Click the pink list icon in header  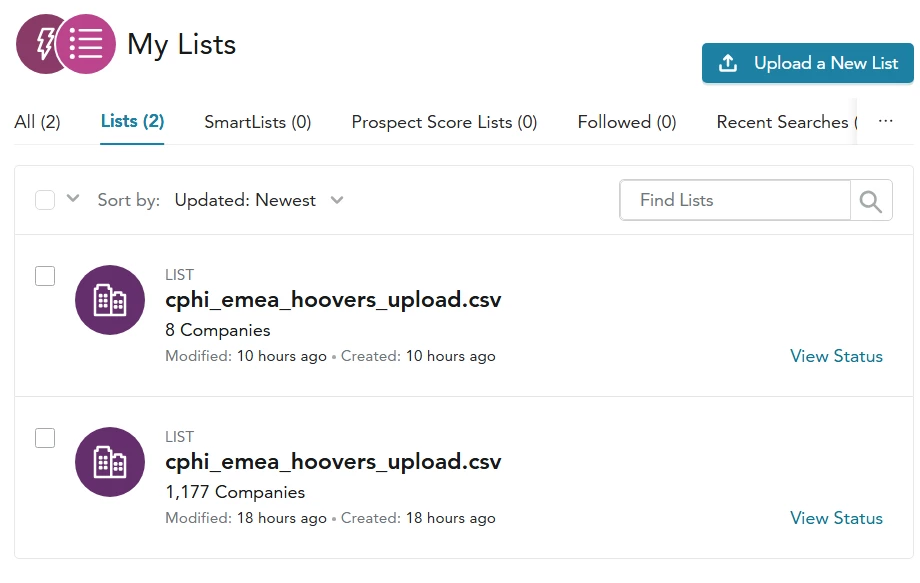tap(86, 44)
